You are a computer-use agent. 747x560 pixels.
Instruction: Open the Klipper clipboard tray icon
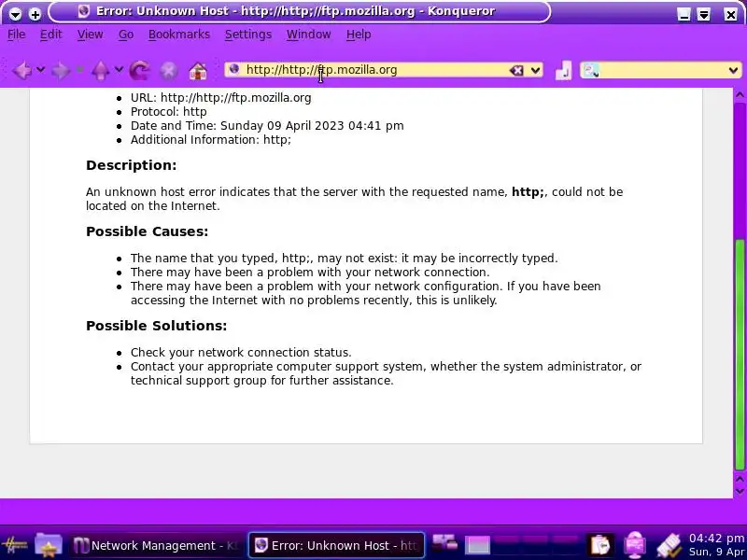pos(599,545)
